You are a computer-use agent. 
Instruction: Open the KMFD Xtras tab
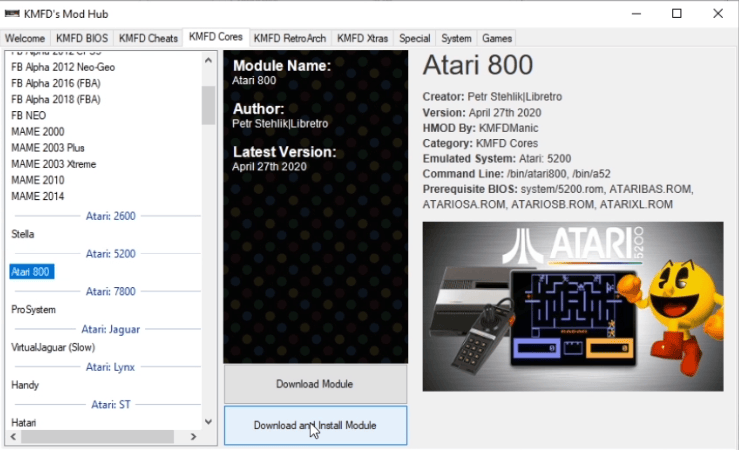point(362,38)
